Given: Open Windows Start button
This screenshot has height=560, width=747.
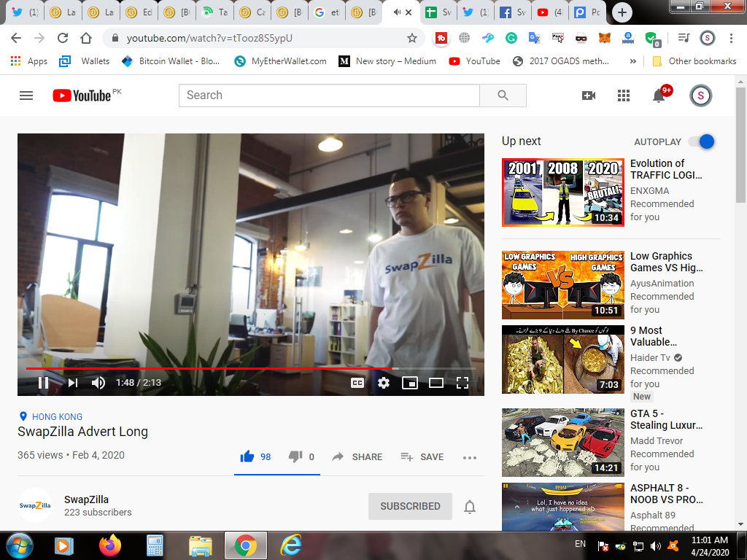Looking at the screenshot, I should pos(20,545).
